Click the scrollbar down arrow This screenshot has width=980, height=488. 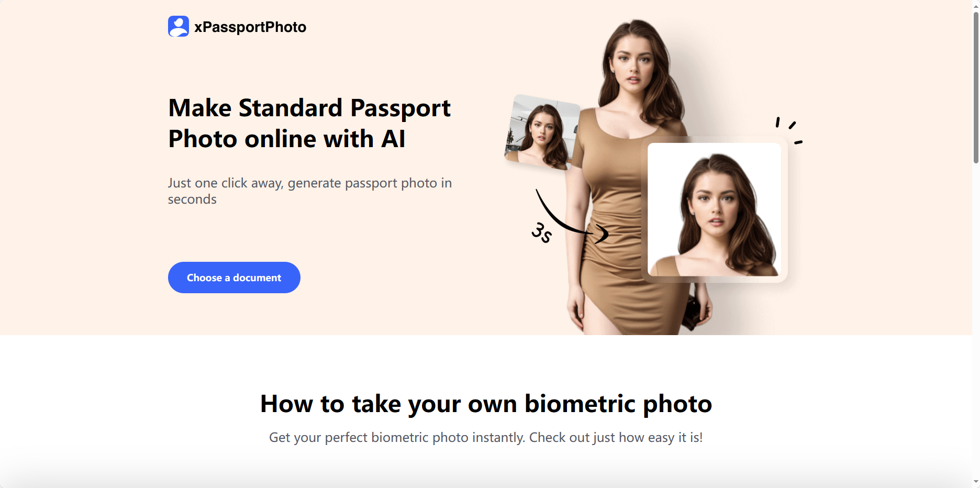coord(976,482)
